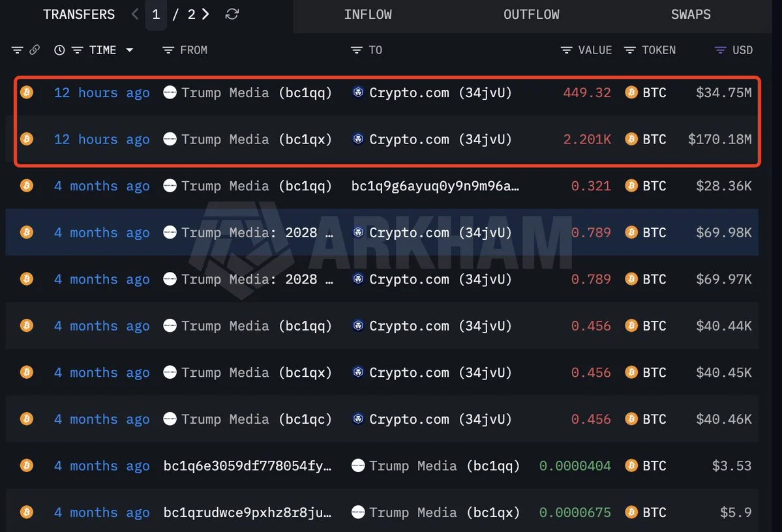Open the '12 hours ago' link for $170.18M transfer
The width and height of the screenshot is (782, 532).
(x=102, y=139)
